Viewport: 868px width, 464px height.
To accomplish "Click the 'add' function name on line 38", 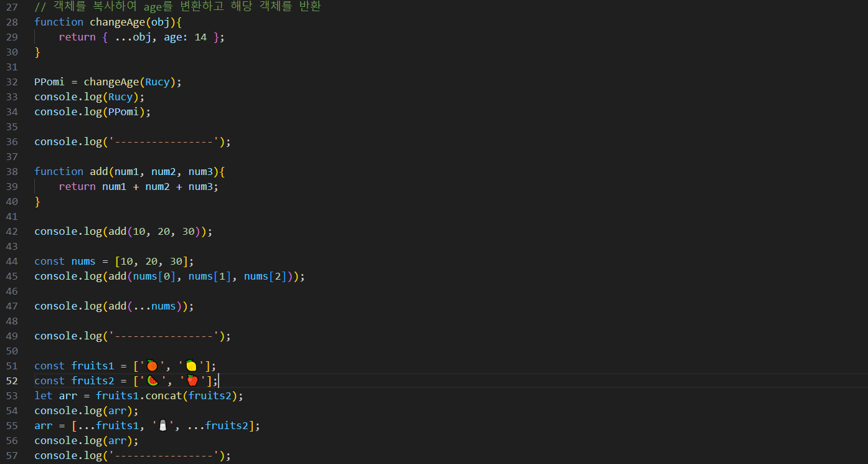I will (99, 171).
